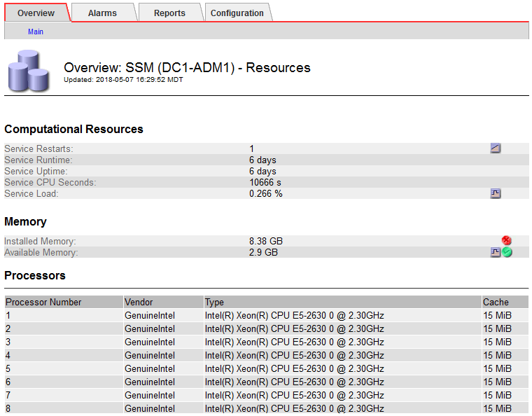Click the SSM storage cylinders icon
Screen dimensions: 532x416
coord(28,70)
